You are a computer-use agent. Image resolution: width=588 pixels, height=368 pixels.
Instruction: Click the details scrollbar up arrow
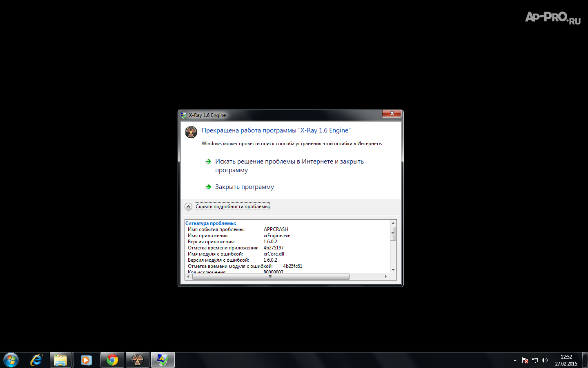(393, 223)
